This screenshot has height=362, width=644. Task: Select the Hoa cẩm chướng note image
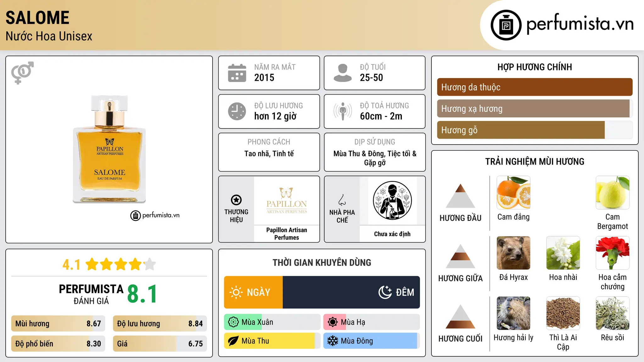click(x=613, y=253)
